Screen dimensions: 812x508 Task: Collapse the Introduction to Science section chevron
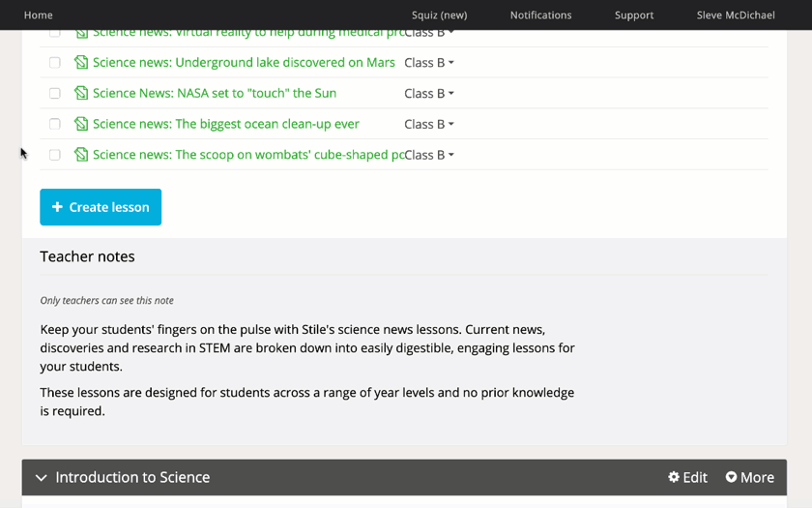point(42,477)
